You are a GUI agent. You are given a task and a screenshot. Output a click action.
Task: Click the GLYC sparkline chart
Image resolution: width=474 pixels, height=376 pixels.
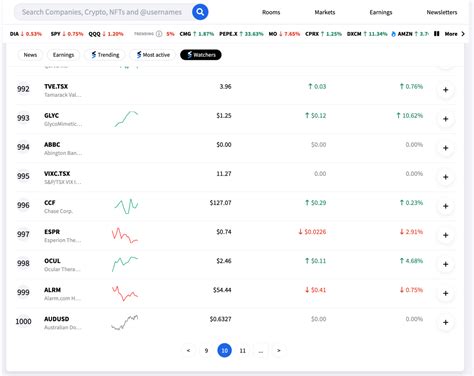point(126,119)
